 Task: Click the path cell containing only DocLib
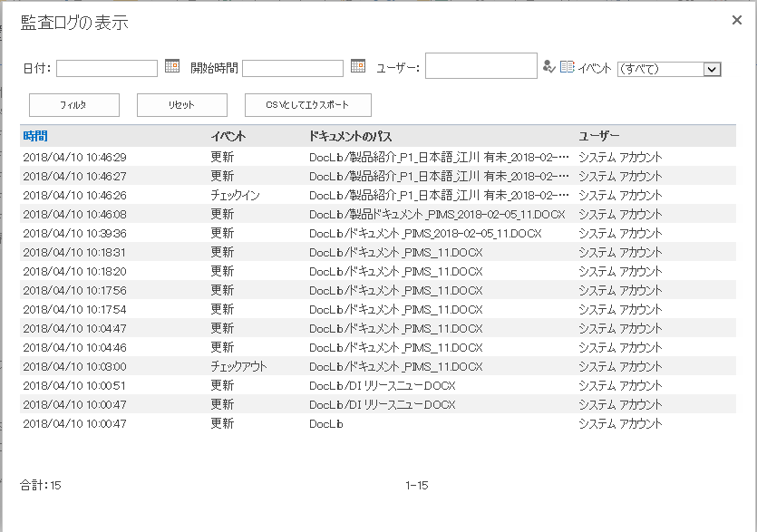click(x=326, y=424)
